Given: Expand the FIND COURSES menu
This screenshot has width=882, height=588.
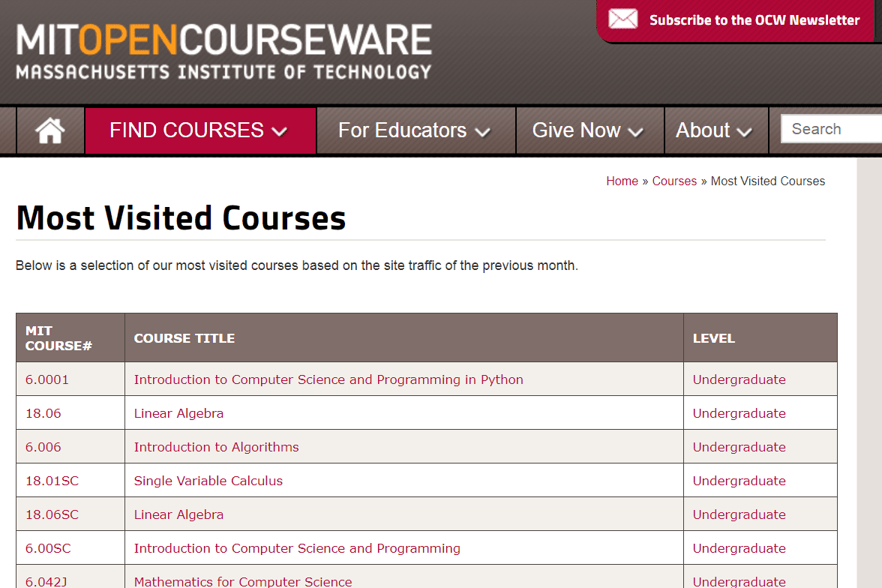Looking at the screenshot, I should (x=200, y=130).
